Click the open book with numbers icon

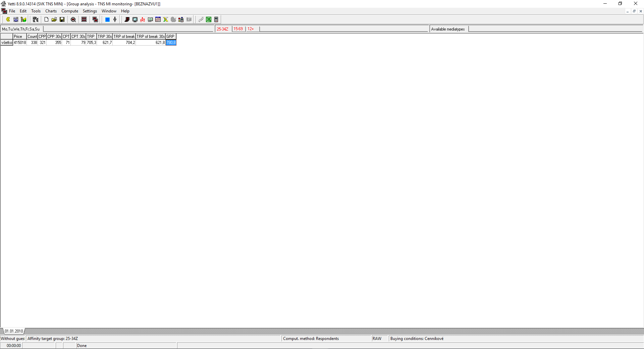(x=150, y=19)
